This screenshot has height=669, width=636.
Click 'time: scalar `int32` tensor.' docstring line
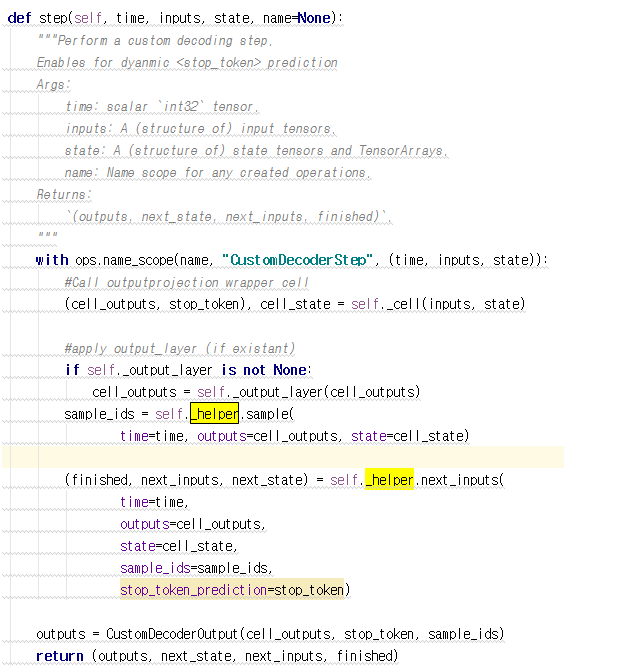pos(162,107)
